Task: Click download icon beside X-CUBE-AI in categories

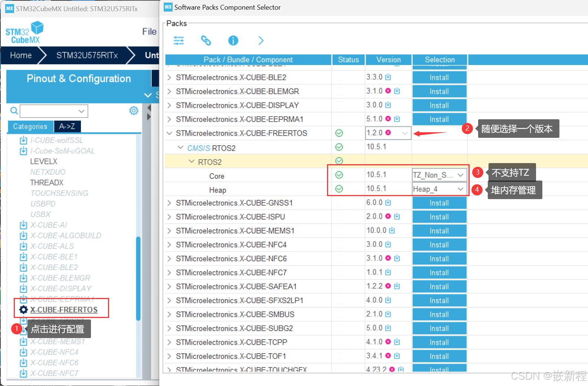Action: tap(23, 225)
